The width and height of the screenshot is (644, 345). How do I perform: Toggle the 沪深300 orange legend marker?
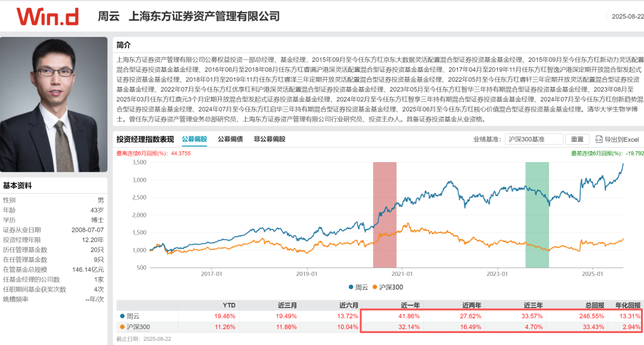pyautogui.click(x=374, y=287)
